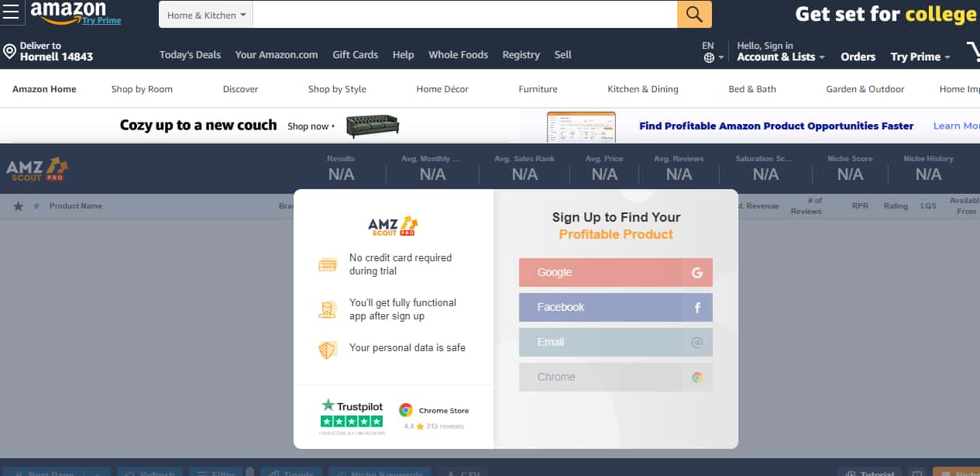Click the Niche History N/A value
Image resolution: width=980 pixels, height=476 pixels.
pyautogui.click(x=928, y=174)
